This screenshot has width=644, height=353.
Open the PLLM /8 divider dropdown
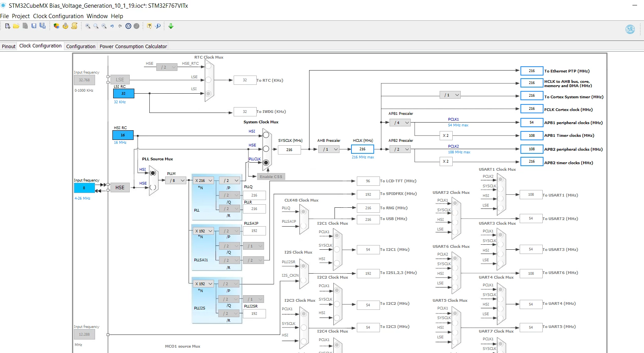point(176,180)
